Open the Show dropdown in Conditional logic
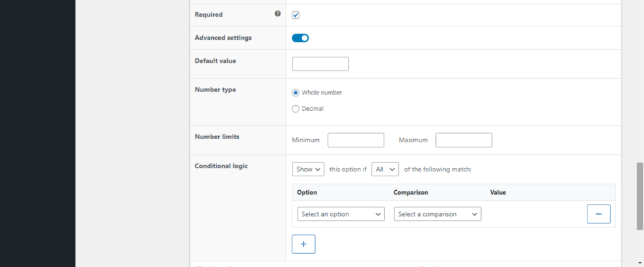Screen dimensions: 644x267 (308, 169)
